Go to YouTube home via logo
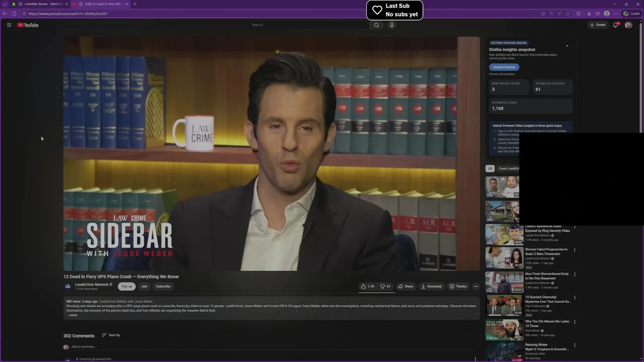 (28, 25)
